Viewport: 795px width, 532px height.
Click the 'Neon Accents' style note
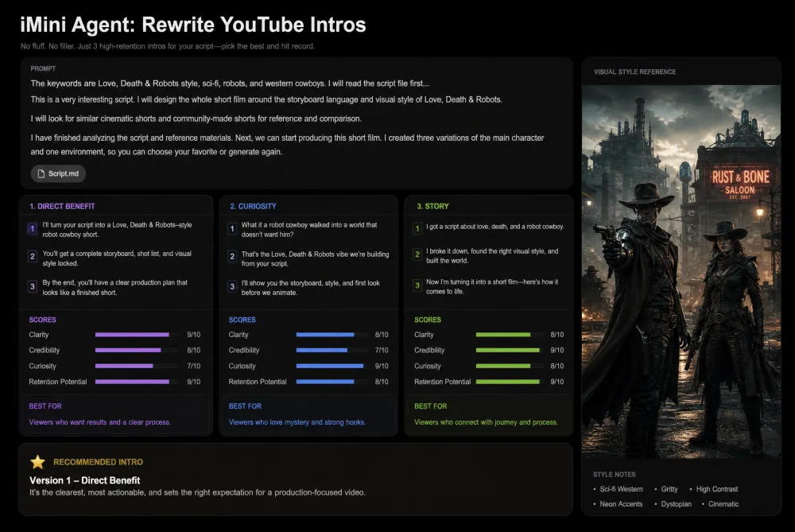pos(621,504)
